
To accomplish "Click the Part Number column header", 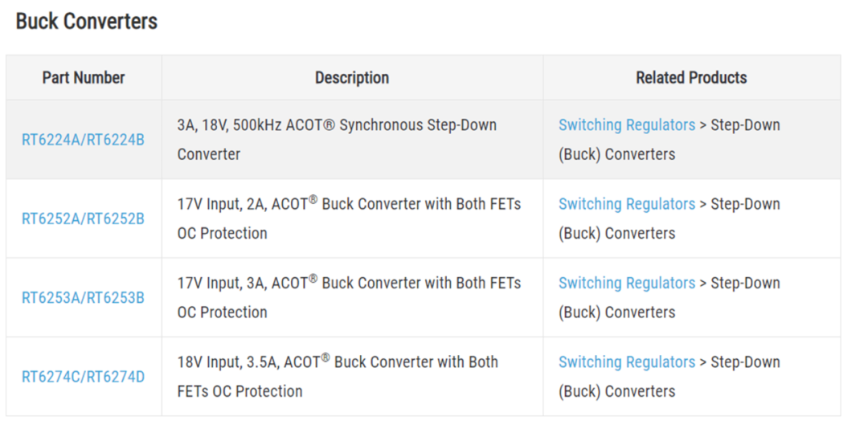I will coord(84,78).
